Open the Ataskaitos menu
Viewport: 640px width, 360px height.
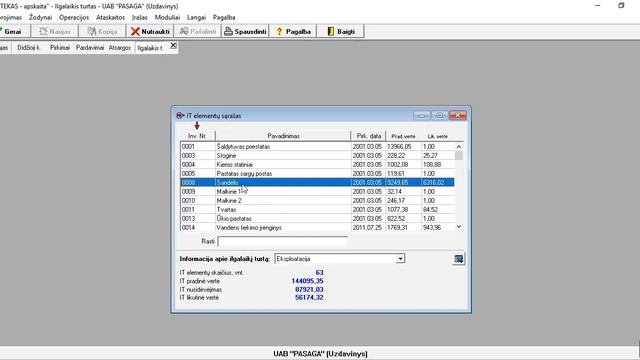tap(111, 18)
